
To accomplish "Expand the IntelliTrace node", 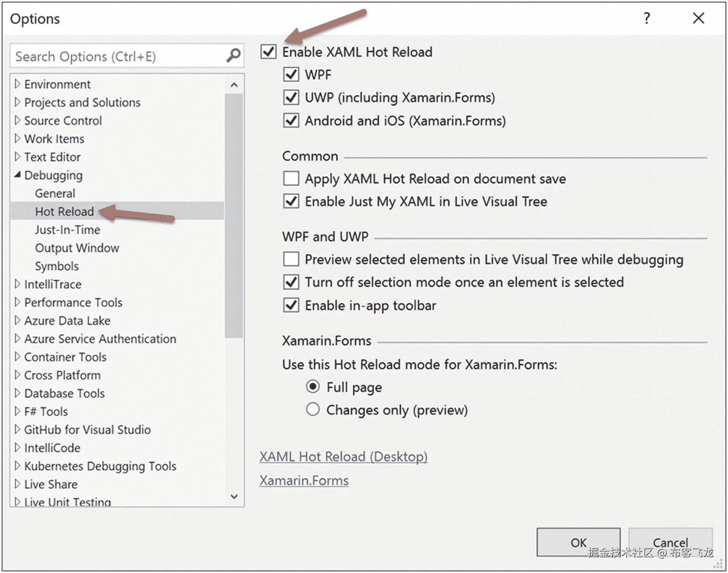I will pyautogui.click(x=17, y=284).
